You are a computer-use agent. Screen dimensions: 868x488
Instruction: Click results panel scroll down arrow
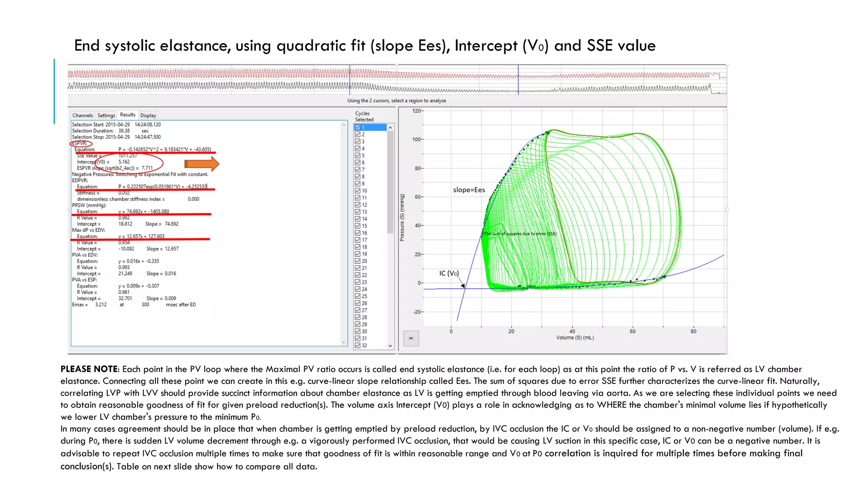343,342
